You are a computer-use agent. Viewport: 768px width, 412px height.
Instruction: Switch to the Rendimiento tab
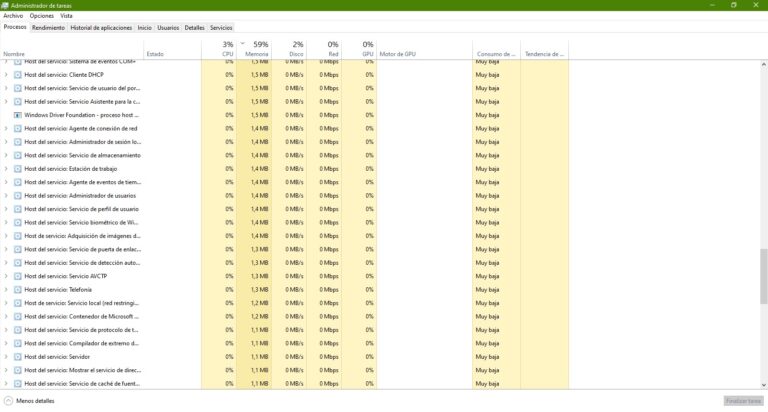48,28
